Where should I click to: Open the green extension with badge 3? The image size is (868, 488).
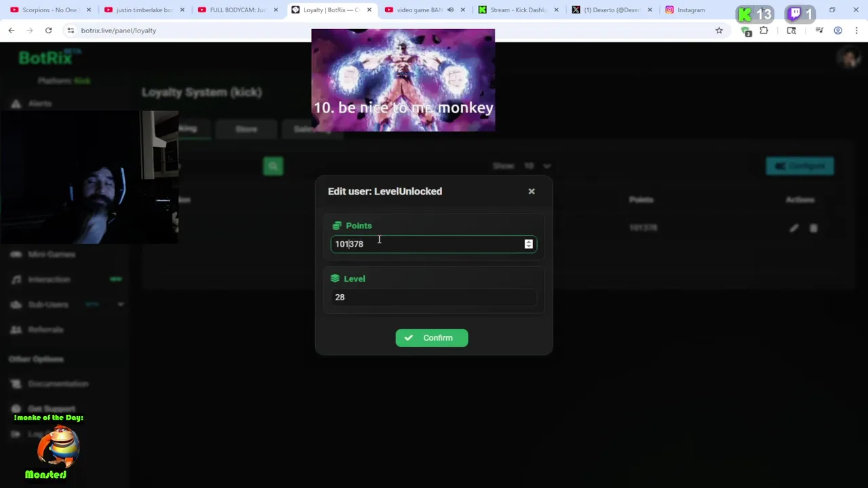point(746,31)
